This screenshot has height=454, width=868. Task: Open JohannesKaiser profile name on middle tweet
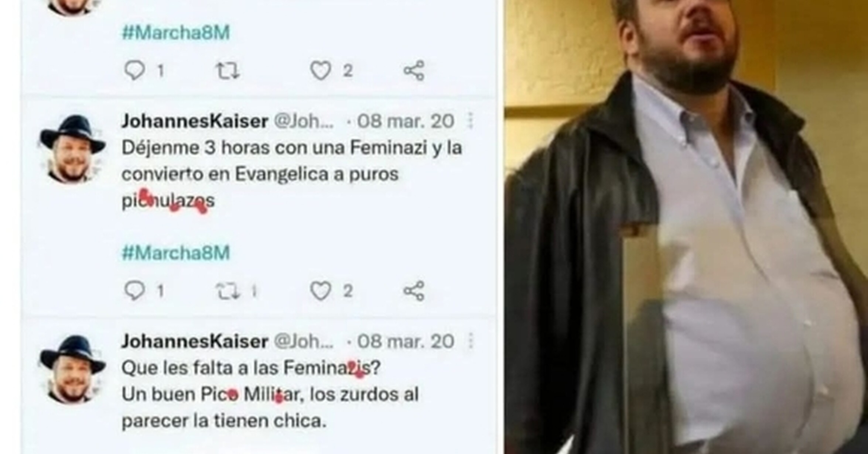click(x=195, y=121)
